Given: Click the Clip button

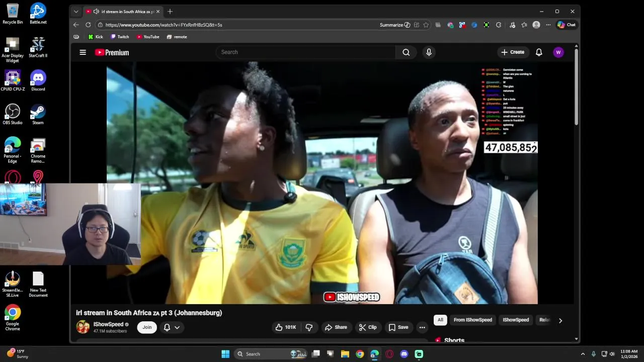Looking at the screenshot, I should coord(367,327).
